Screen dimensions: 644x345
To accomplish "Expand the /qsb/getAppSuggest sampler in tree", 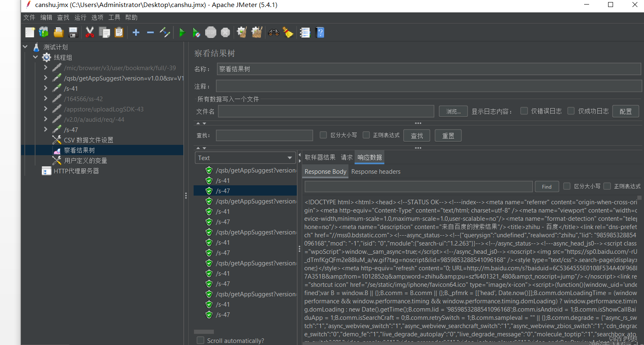I will pyautogui.click(x=46, y=78).
